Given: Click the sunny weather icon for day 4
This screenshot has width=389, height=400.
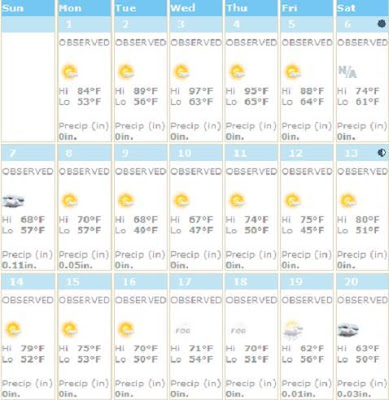Looking at the screenshot, I should pyautogui.click(x=237, y=72).
